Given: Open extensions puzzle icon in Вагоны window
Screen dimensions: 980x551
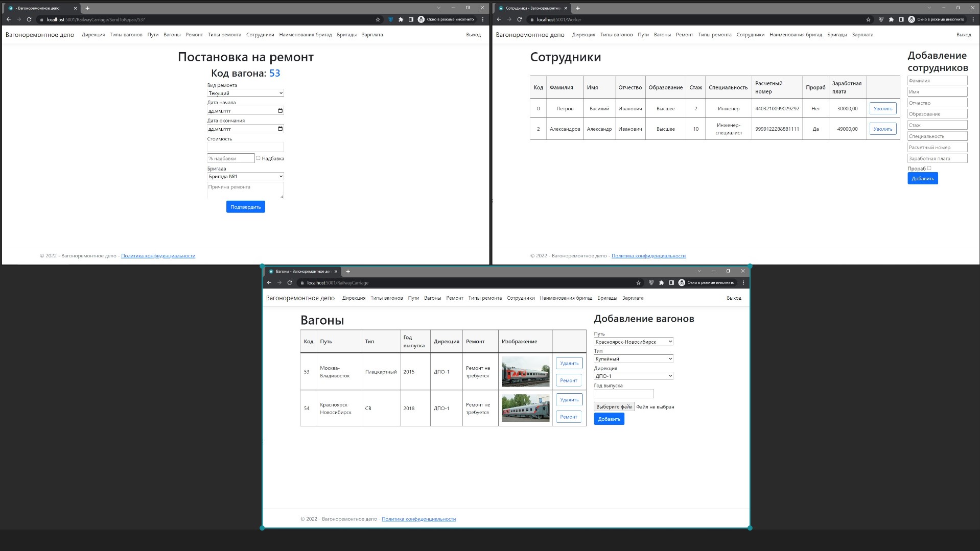Looking at the screenshot, I should [661, 282].
